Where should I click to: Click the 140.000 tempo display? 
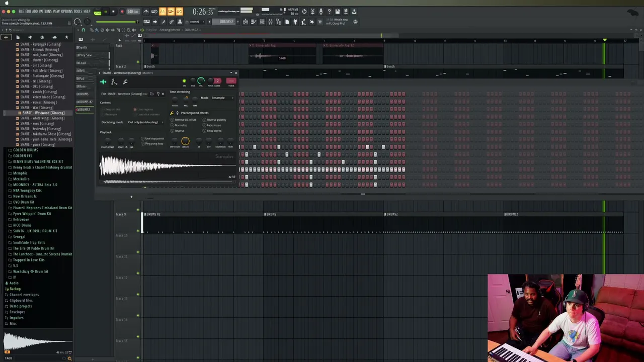132,11
